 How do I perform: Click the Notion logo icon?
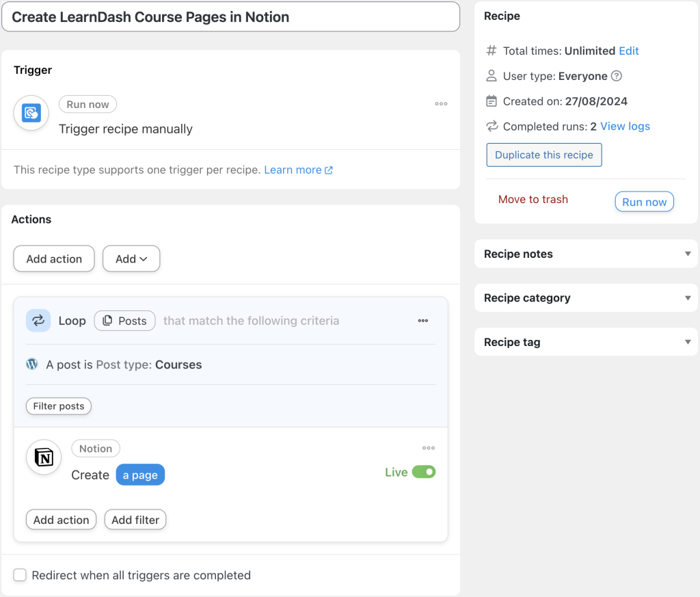point(44,457)
